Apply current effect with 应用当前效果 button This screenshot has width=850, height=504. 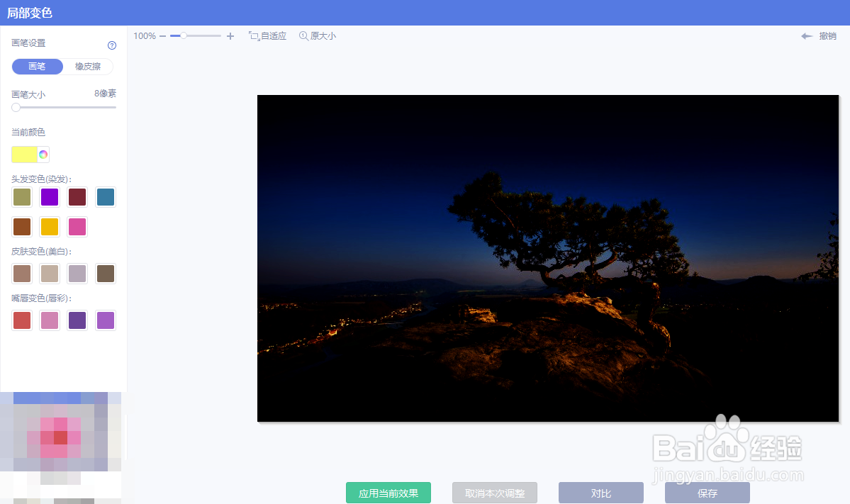point(388,492)
